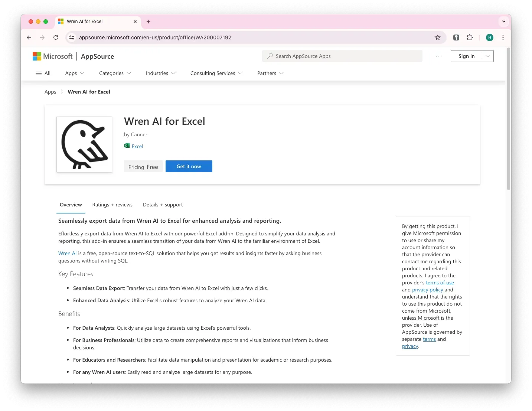Reload the page with the refresh icon
The height and width of the screenshot is (411, 532).
pos(56,37)
